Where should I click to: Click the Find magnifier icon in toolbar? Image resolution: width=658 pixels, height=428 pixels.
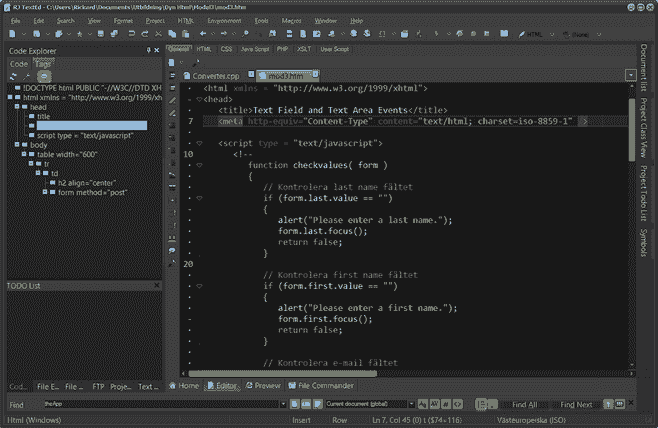click(x=245, y=34)
